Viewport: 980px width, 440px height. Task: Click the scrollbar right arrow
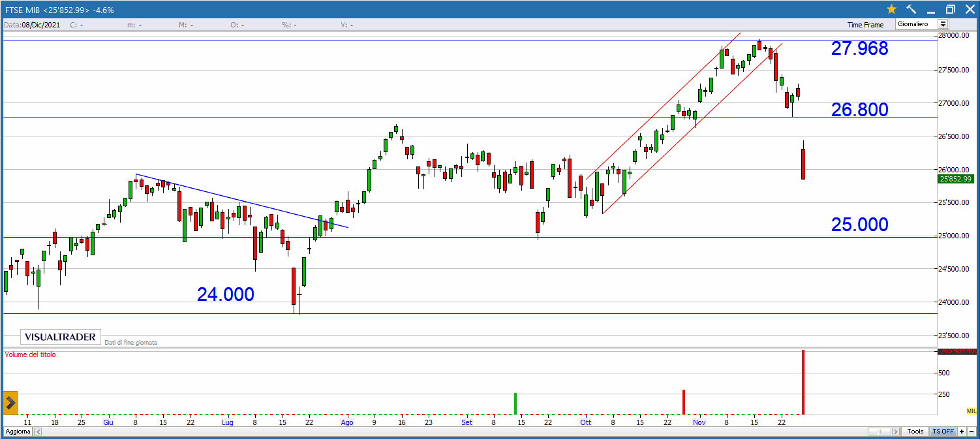(x=897, y=432)
